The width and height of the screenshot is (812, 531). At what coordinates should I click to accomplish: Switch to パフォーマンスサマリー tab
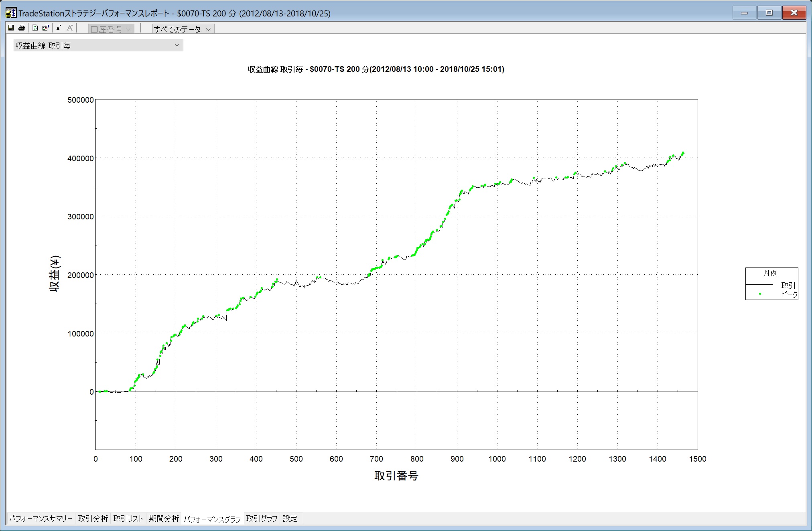(41, 519)
